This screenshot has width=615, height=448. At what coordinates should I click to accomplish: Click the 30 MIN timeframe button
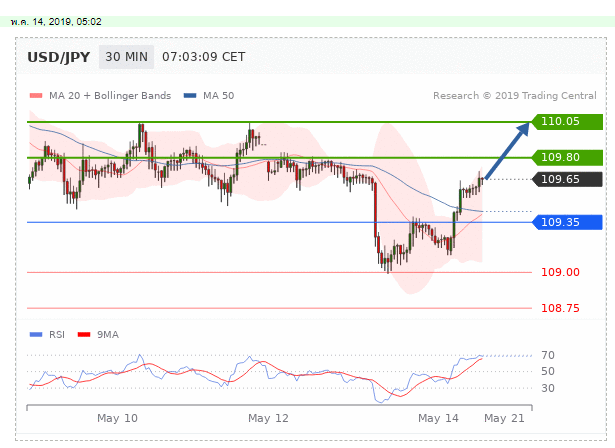click(126, 57)
